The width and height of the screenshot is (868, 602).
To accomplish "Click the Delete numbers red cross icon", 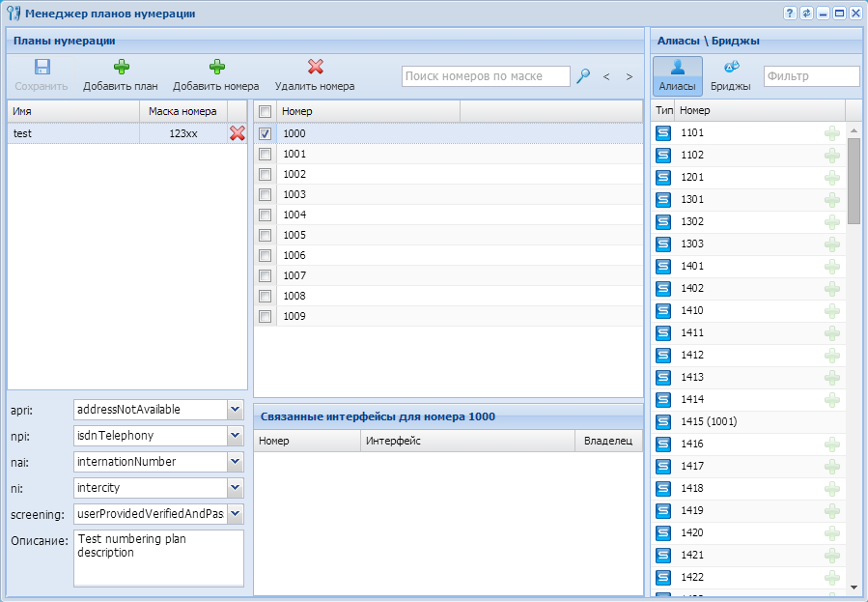I will 315,68.
